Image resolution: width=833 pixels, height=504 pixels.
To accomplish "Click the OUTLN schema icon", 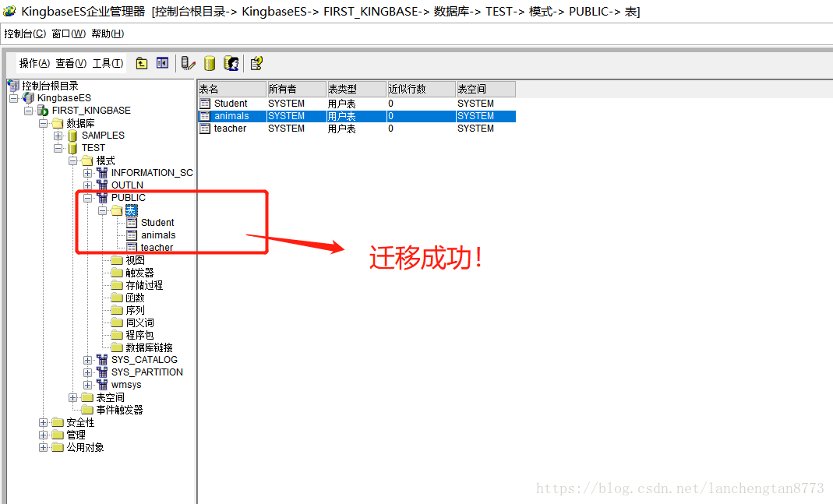I will [x=102, y=185].
